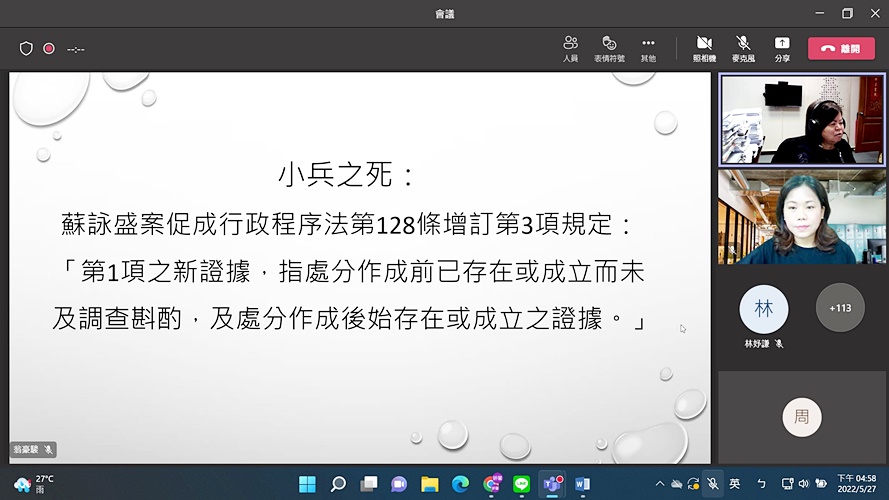Viewport: 889px width, 500px height.
Task: Click the 分享 share screen icon
Action: (x=782, y=48)
